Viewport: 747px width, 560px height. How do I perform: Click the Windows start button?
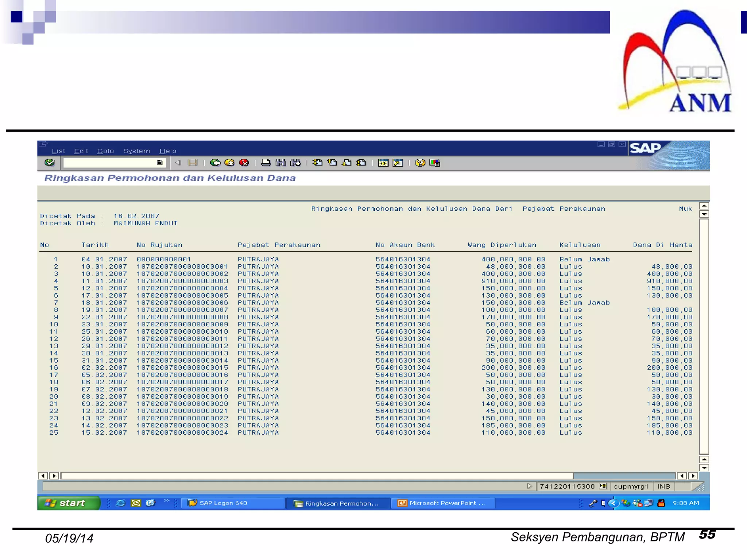pyautogui.click(x=68, y=503)
